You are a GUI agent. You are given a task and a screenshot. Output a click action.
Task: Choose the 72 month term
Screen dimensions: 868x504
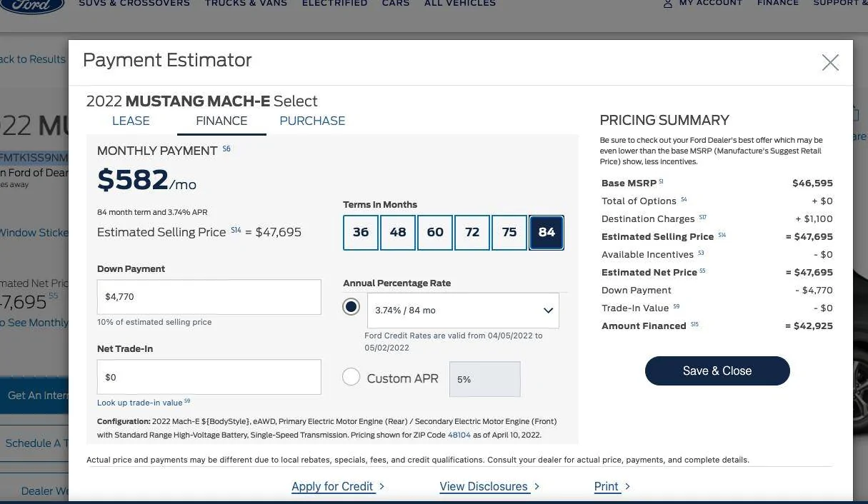click(472, 232)
